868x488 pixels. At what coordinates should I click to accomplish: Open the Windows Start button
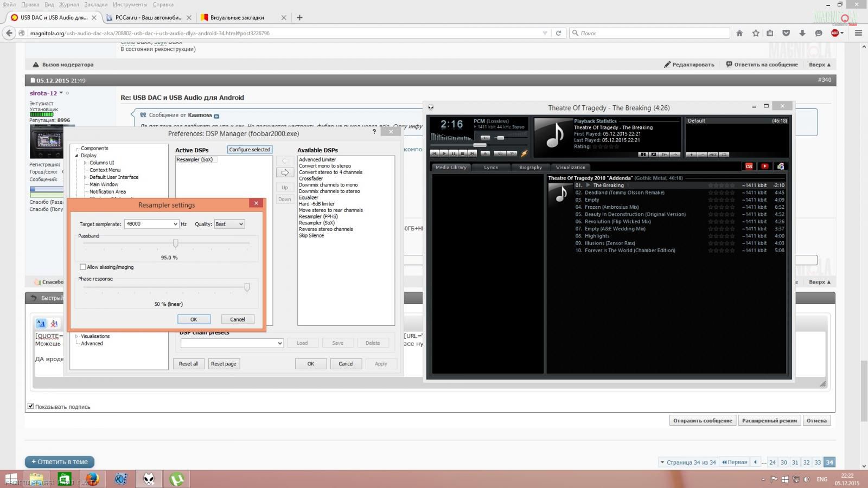coord(11,479)
